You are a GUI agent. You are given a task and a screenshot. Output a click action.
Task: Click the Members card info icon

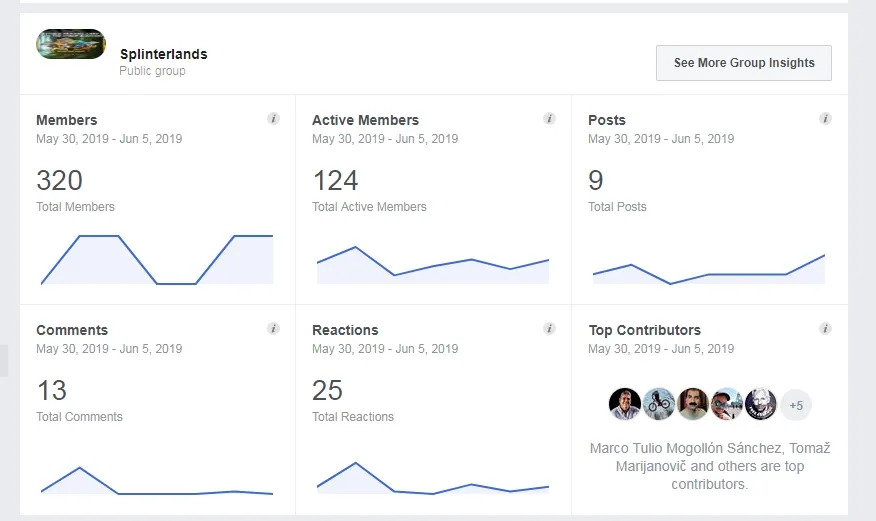pos(273,119)
